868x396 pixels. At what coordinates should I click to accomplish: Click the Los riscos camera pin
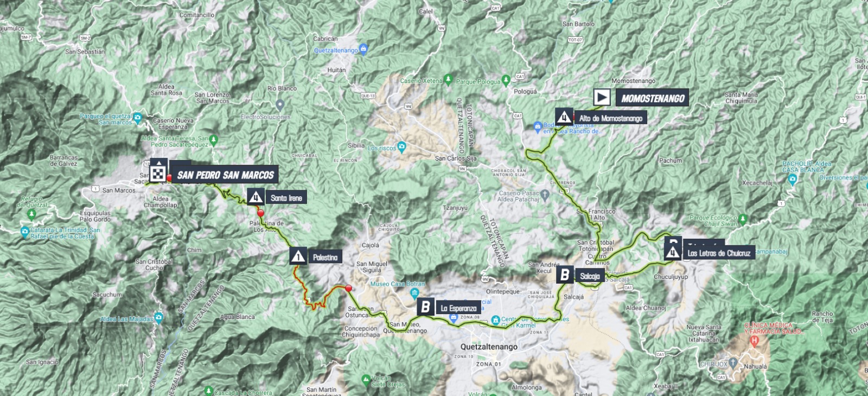401,146
